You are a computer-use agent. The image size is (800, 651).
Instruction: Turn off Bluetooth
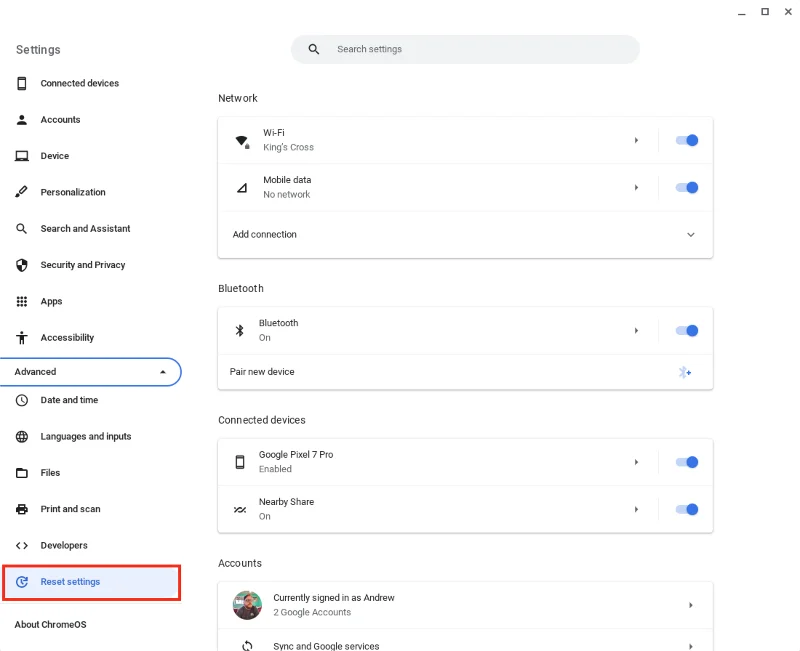pyautogui.click(x=687, y=330)
